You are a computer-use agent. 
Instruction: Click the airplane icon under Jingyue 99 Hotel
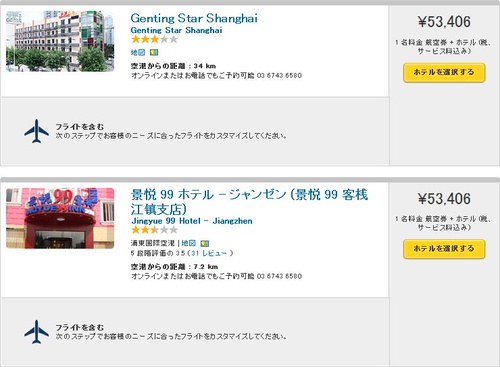coord(36,332)
